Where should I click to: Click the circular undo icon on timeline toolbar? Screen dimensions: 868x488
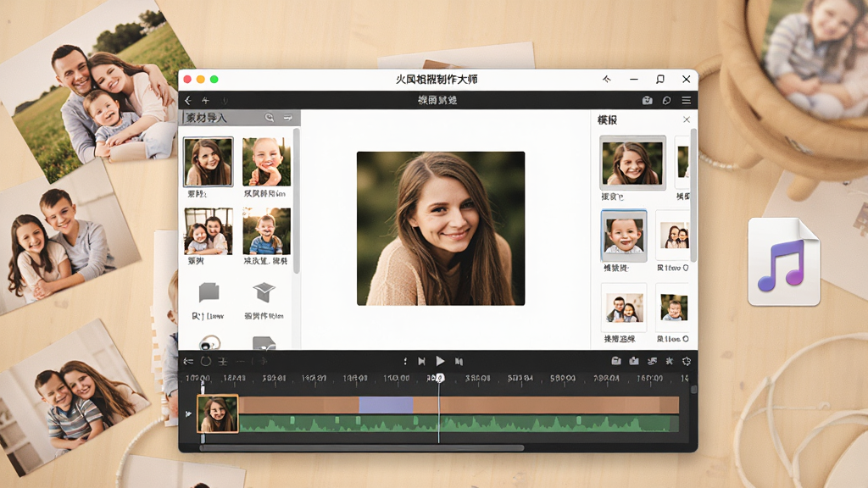pyautogui.click(x=206, y=361)
